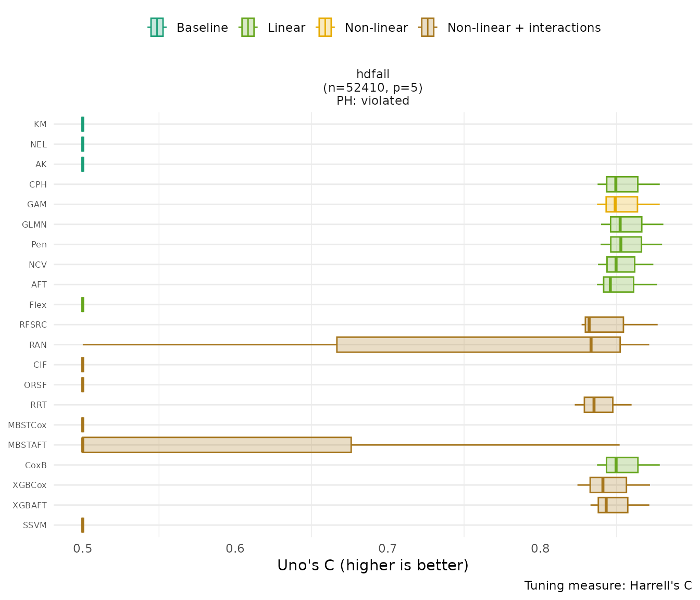
Task: Click the Uno's C x-axis title
Action: [x=373, y=565]
